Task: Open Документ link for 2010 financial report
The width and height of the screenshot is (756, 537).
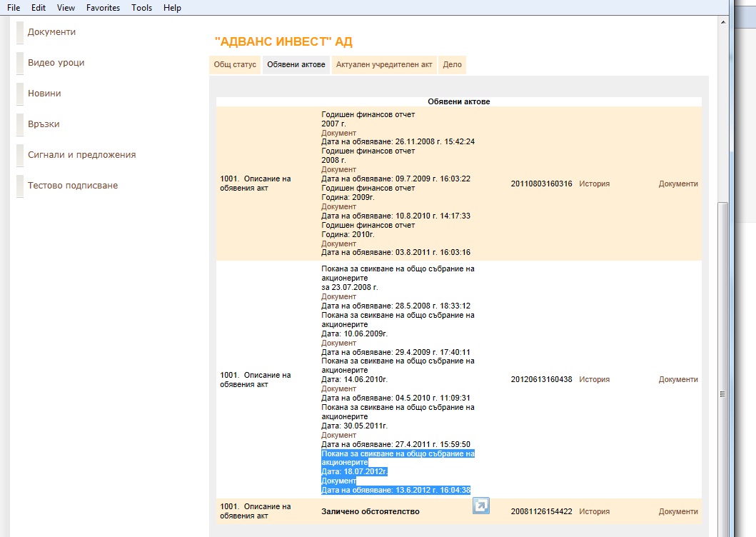Action: coord(338,244)
